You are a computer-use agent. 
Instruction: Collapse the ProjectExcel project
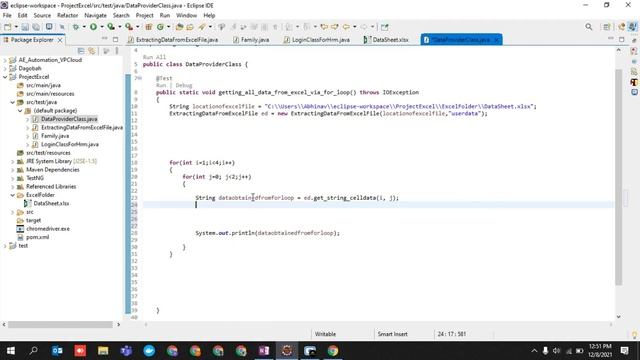pyautogui.click(x=5, y=77)
